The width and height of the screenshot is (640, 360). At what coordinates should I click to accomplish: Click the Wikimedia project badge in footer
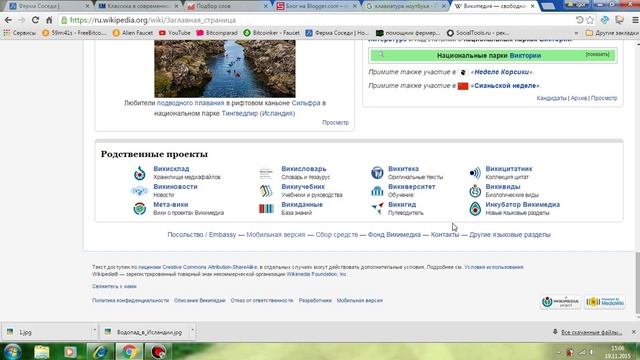pyautogui.click(x=560, y=302)
